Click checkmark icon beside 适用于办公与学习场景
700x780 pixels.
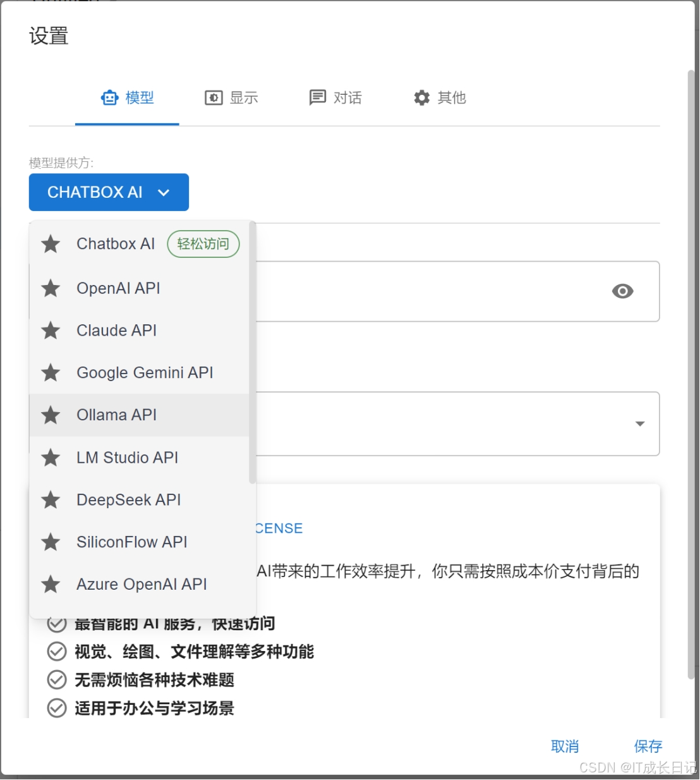click(x=57, y=708)
